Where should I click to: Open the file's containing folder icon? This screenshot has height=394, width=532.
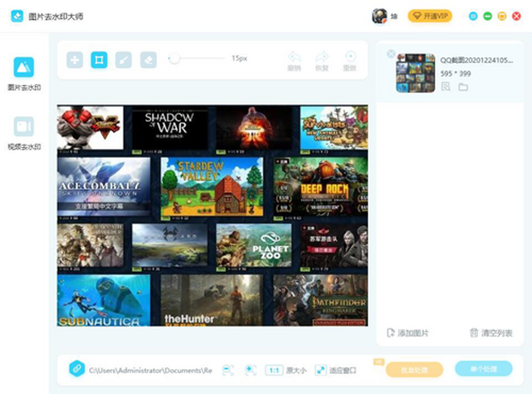463,87
